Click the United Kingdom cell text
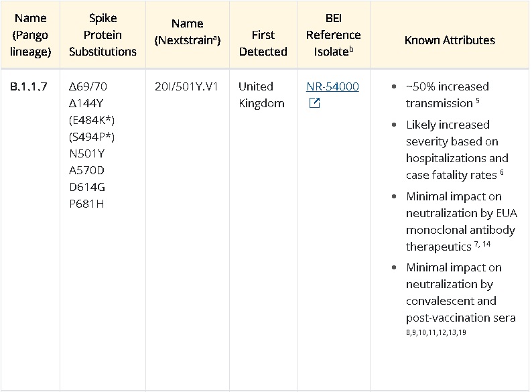This screenshot has width=532, height=392. point(261,94)
